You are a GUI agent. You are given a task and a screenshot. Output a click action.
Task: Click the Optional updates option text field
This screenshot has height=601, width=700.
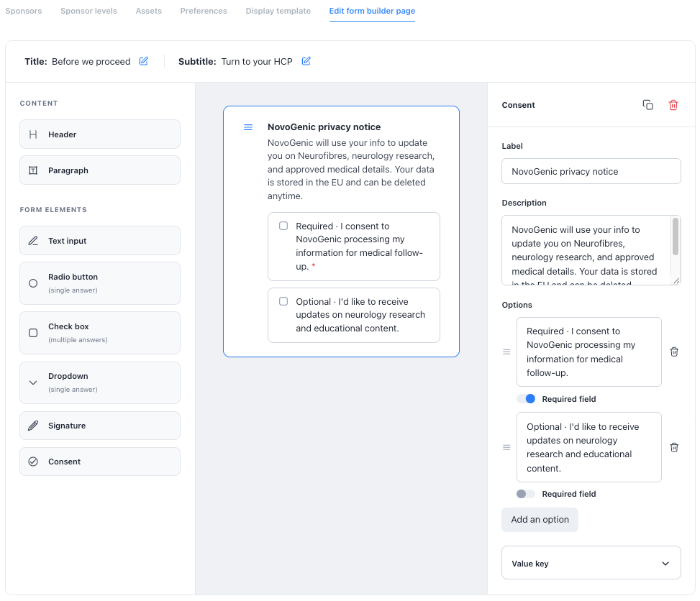click(x=588, y=447)
